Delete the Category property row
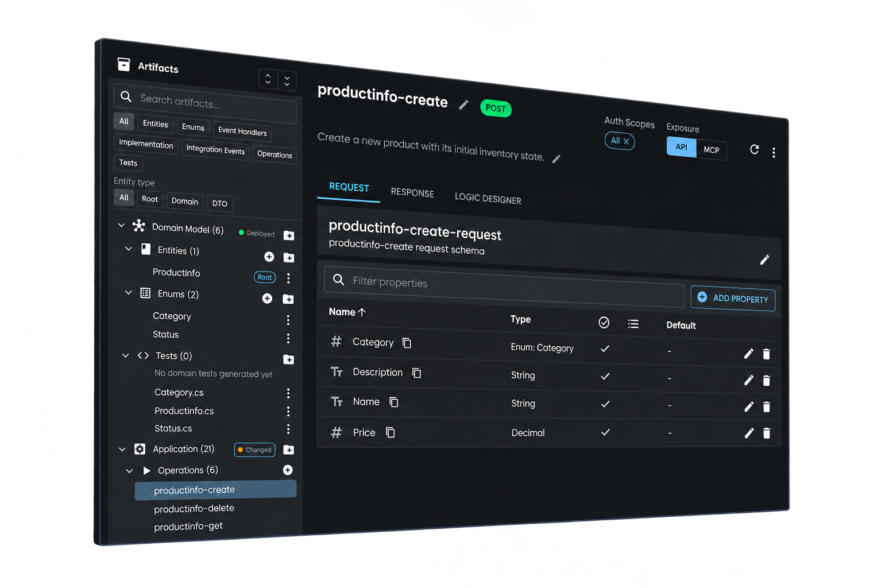The height and width of the screenshot is (588, 882). (x=766, y=354)
